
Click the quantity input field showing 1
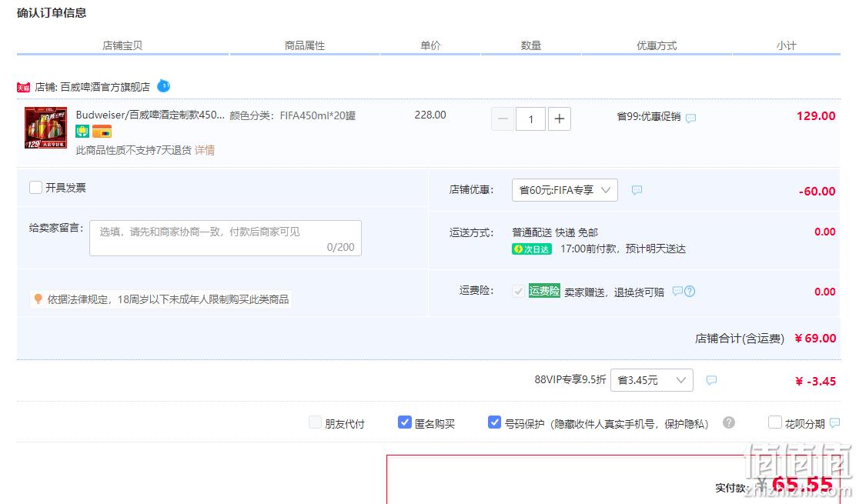[530, 118]
